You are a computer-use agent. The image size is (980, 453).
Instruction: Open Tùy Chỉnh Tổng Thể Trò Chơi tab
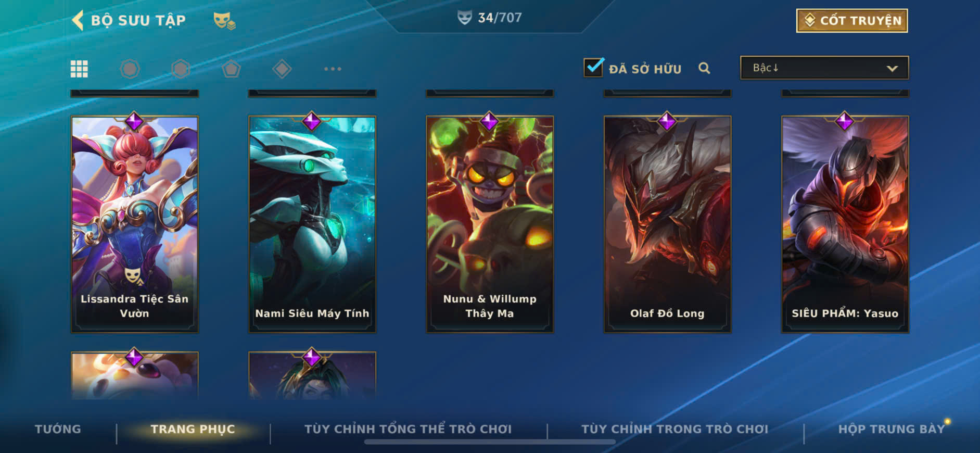tap(408, 429)
